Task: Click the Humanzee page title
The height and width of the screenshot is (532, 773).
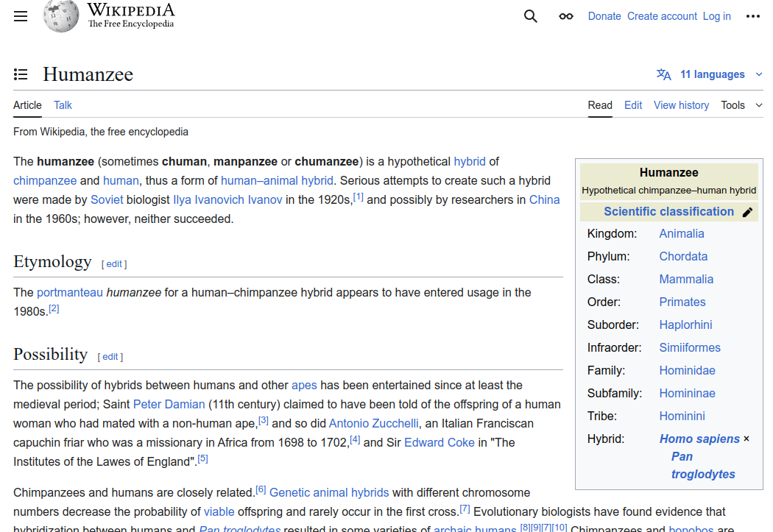Action: click(x=88, y=74)
